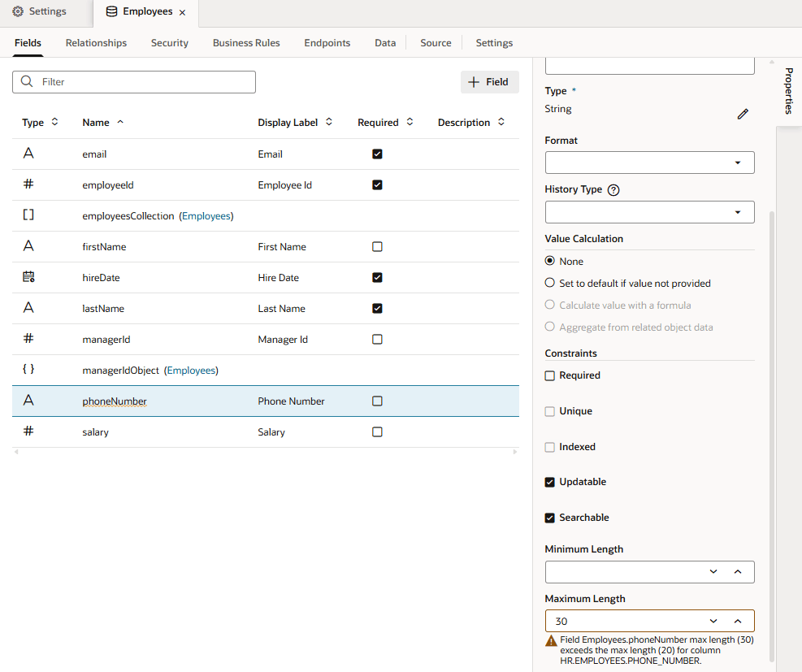802x672 pixels.
Task: Click the Settings gear icon tab
Action: tap(18, 11)
